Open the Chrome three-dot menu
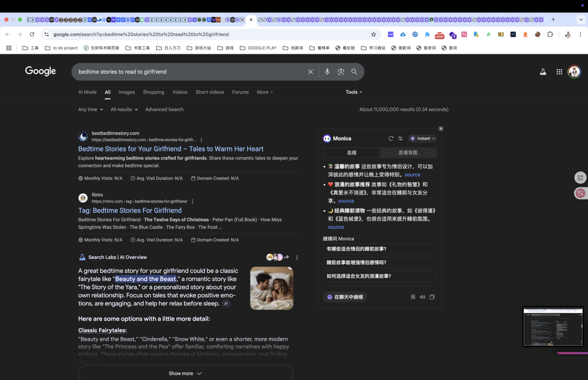This screenshot has height=380, width=588. 580,34
